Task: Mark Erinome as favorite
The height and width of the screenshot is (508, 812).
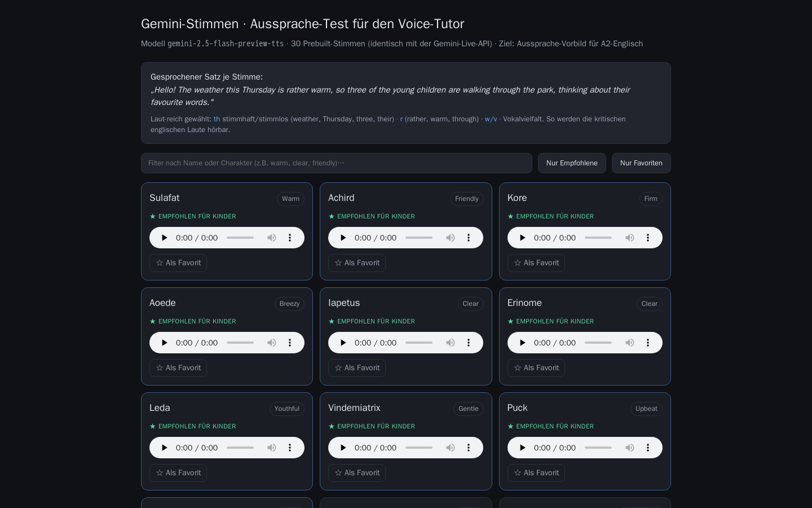Action: coord(536,368)
